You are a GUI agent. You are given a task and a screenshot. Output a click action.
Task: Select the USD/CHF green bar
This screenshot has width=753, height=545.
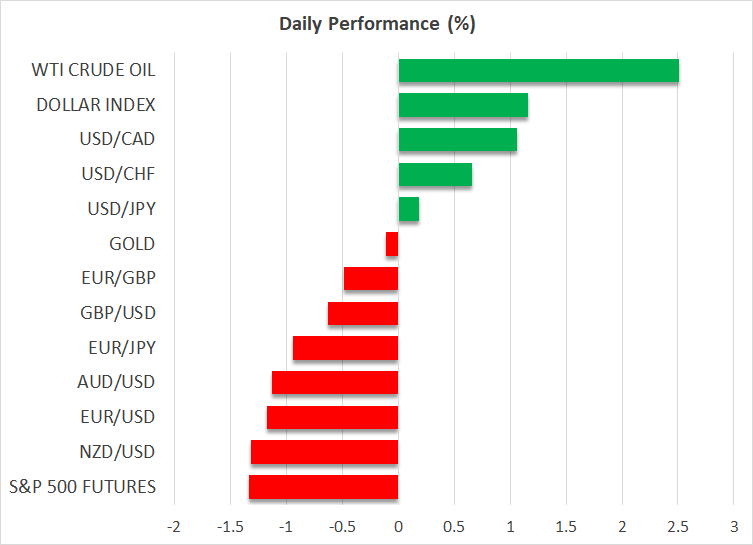tap(435, 175)
